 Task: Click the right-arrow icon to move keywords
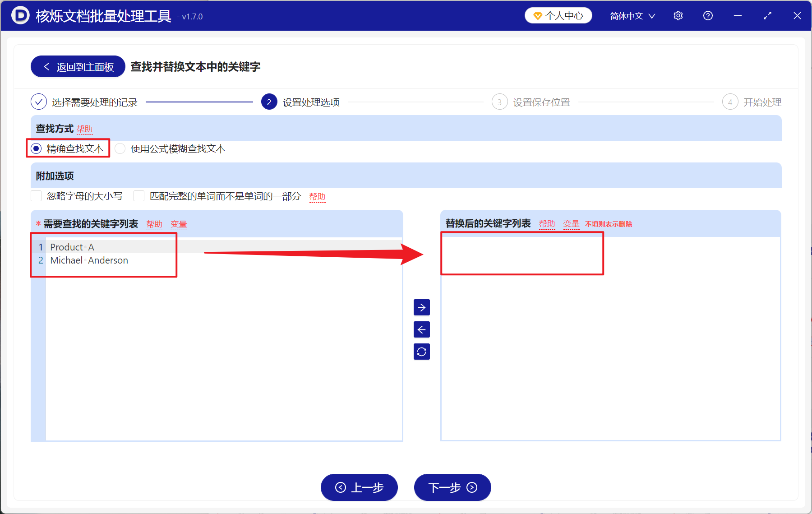coord(421,307)
